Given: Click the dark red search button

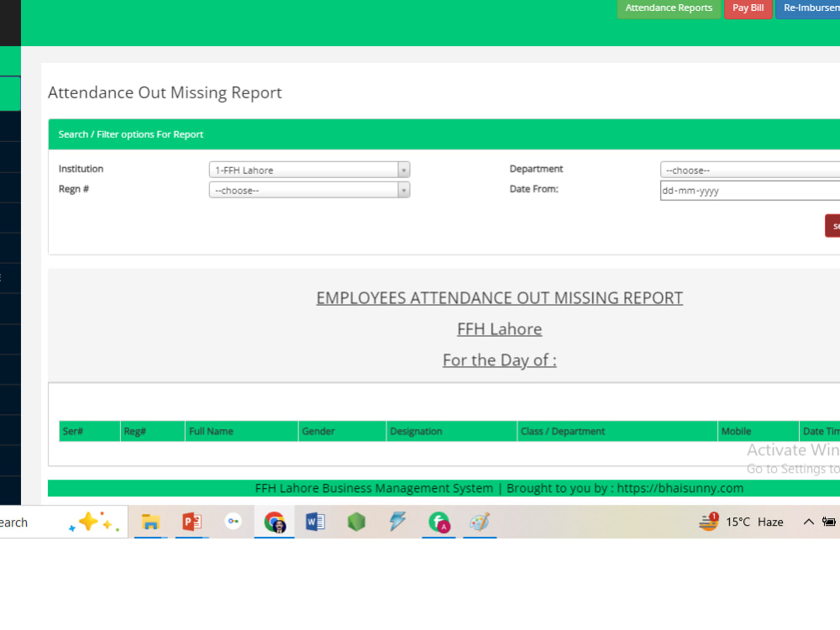Looking at the screenshot, I should click(x=832, y=225).
